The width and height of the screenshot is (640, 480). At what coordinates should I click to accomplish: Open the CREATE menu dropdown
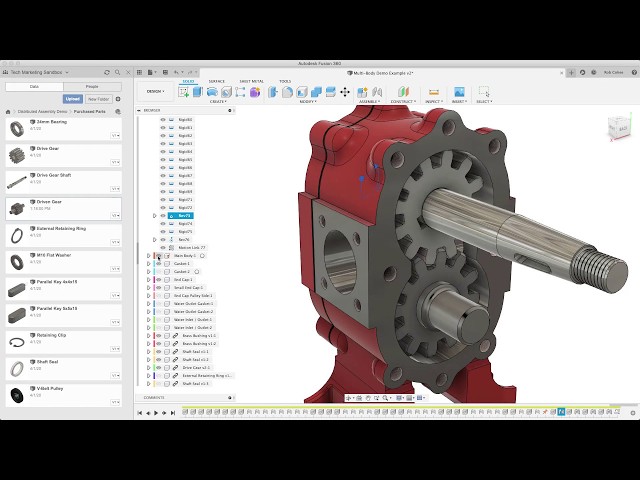point(219,102)
